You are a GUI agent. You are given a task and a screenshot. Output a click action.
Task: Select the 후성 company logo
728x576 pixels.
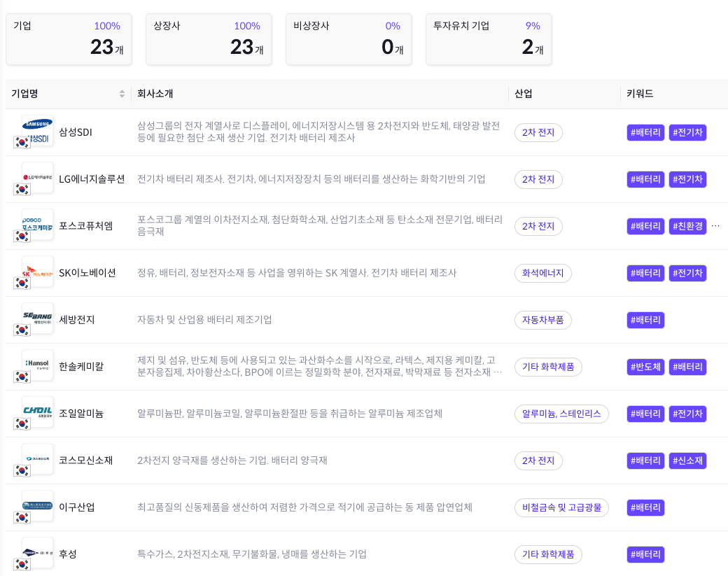[x=38, y=554]
